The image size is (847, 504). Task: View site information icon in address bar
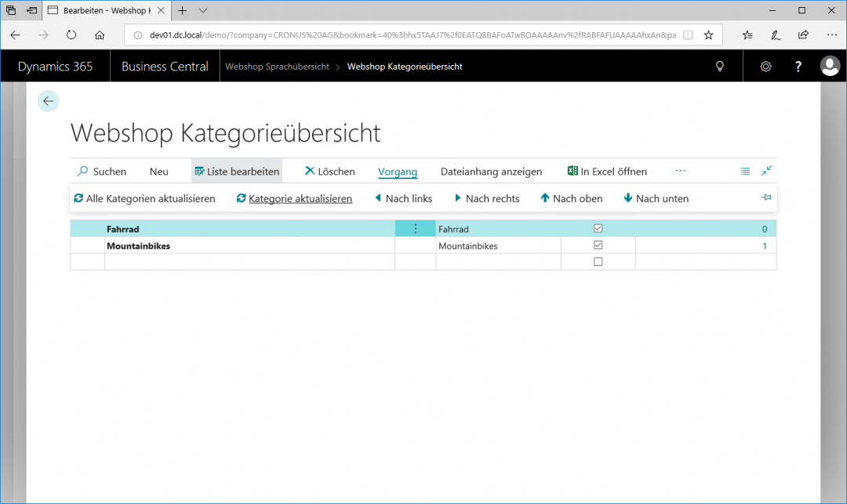tap(138, 35)
